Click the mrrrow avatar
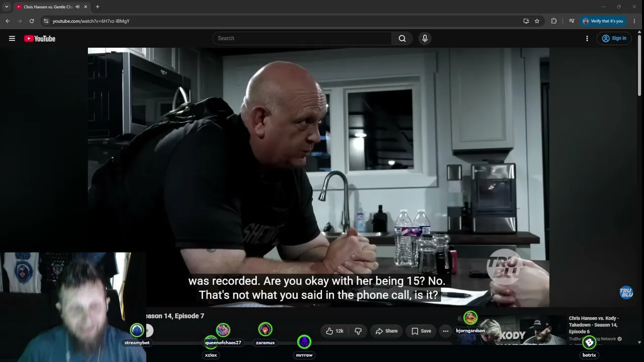 [x=304, y=342]
